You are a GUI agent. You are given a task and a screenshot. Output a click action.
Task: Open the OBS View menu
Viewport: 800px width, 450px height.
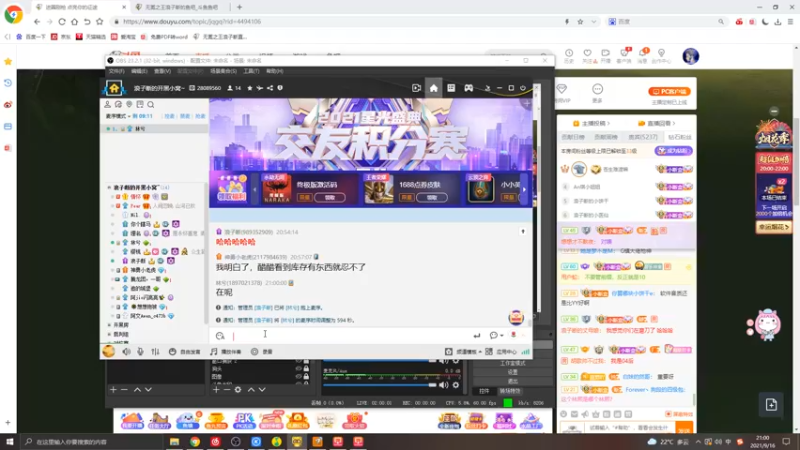click(162, 71)
